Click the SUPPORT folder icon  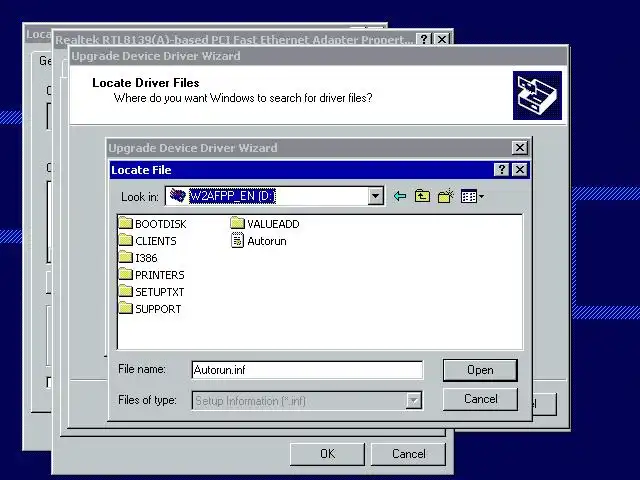point(126,308)
